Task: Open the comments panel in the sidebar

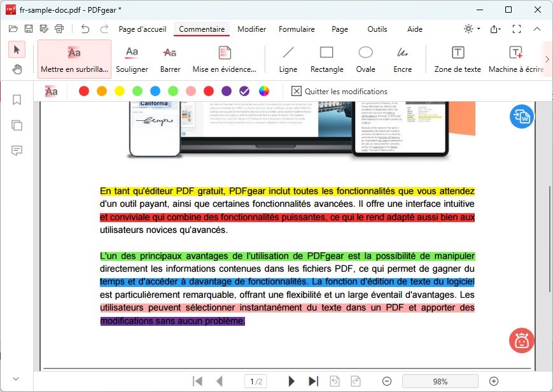Action: pos(17,151)
